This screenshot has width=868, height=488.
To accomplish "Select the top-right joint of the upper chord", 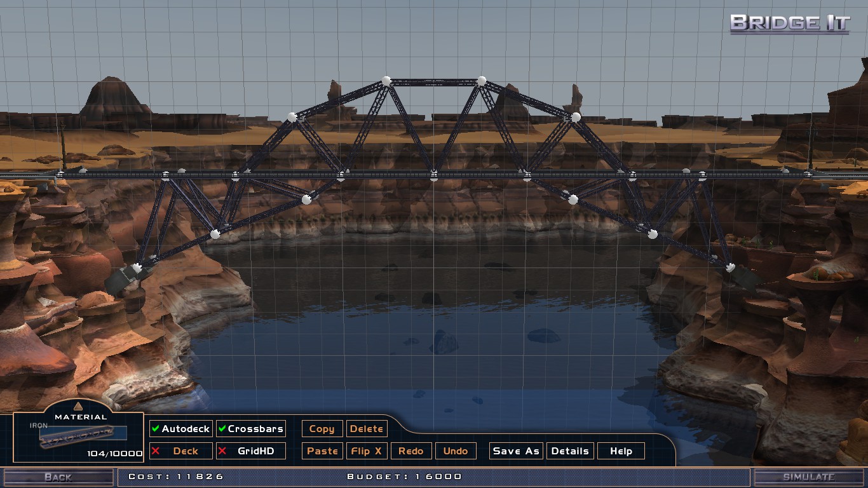I will pyautogui.click(x=482, y=81).
